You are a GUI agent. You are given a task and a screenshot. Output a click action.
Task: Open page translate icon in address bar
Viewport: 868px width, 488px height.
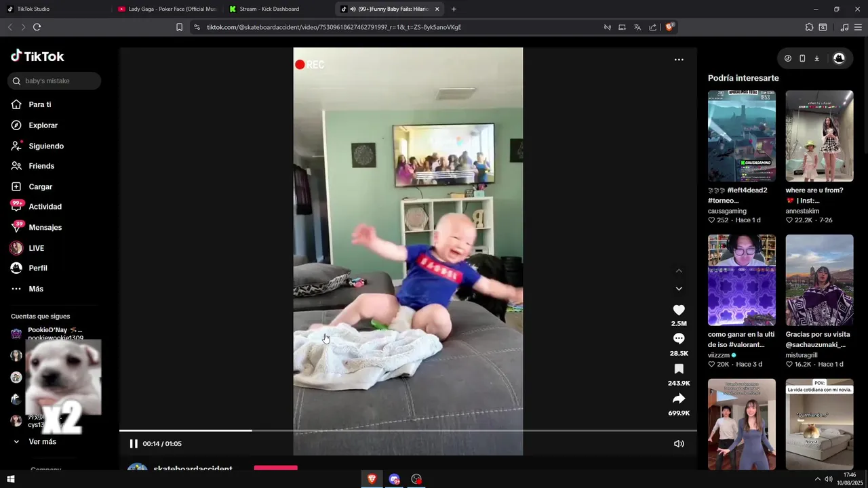point(637,27)
